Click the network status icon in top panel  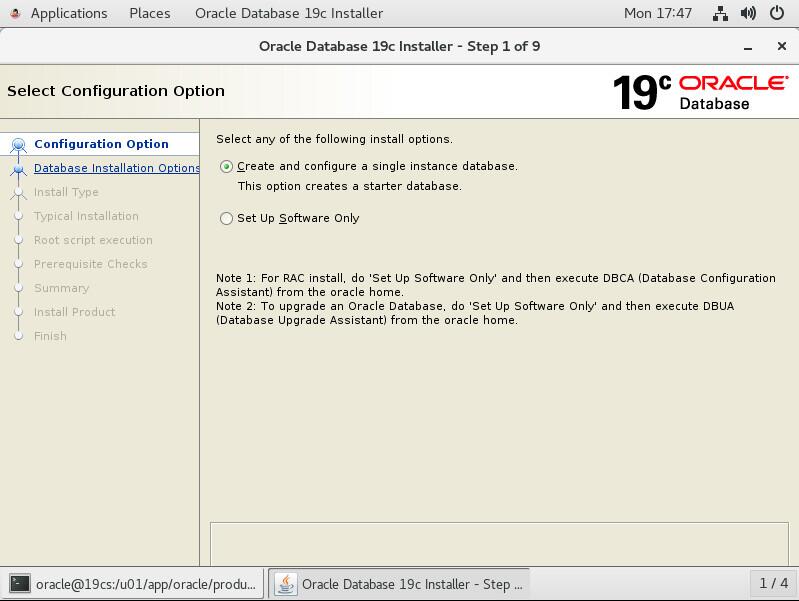coord(720,14)
